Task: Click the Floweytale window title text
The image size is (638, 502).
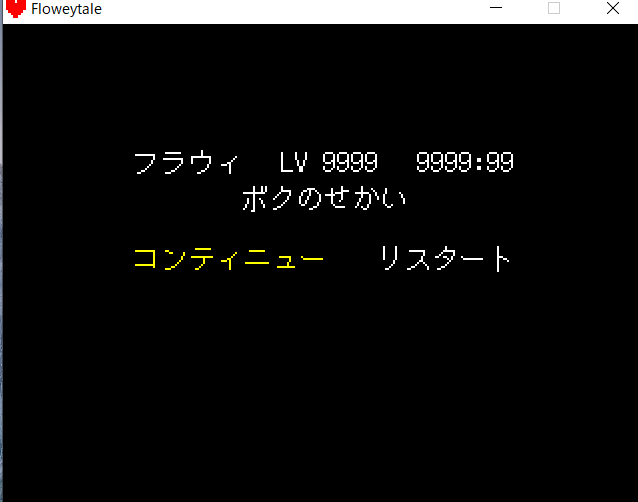Action: click(66, 9)
